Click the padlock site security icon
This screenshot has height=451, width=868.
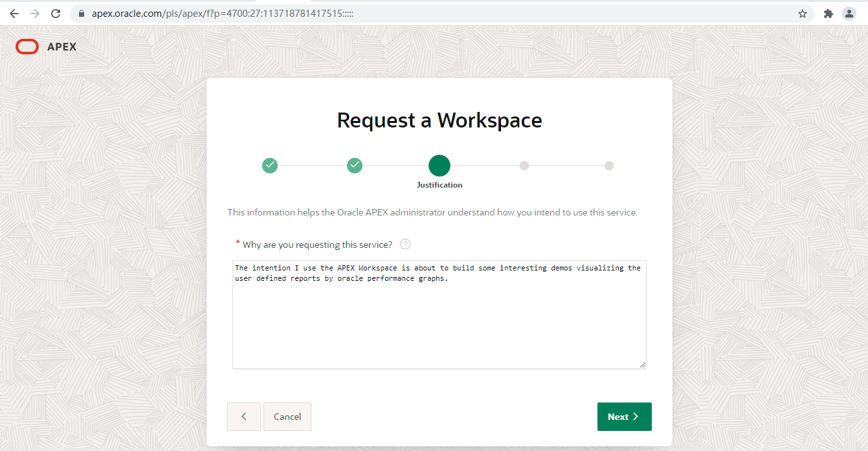(x=81, y=13)
